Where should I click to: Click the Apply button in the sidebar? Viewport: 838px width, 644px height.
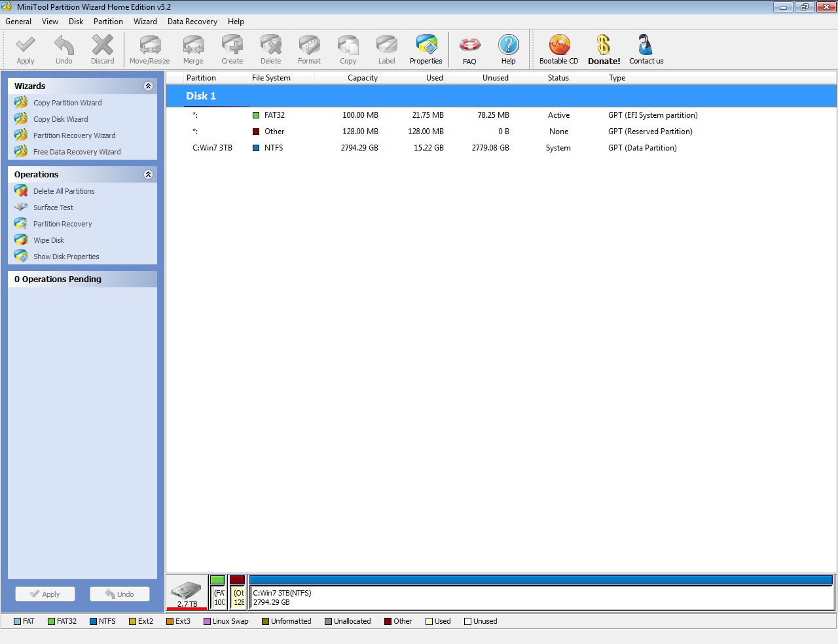click(45, 594)
